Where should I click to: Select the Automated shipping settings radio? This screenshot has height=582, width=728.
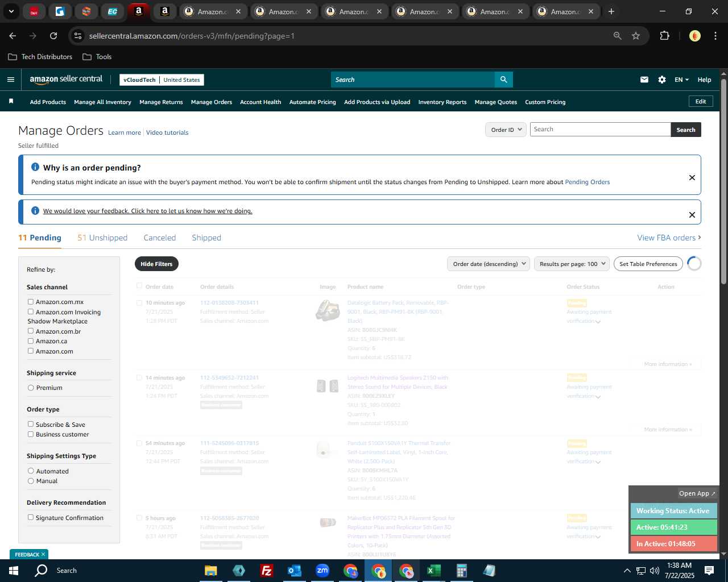coord(31,471)
